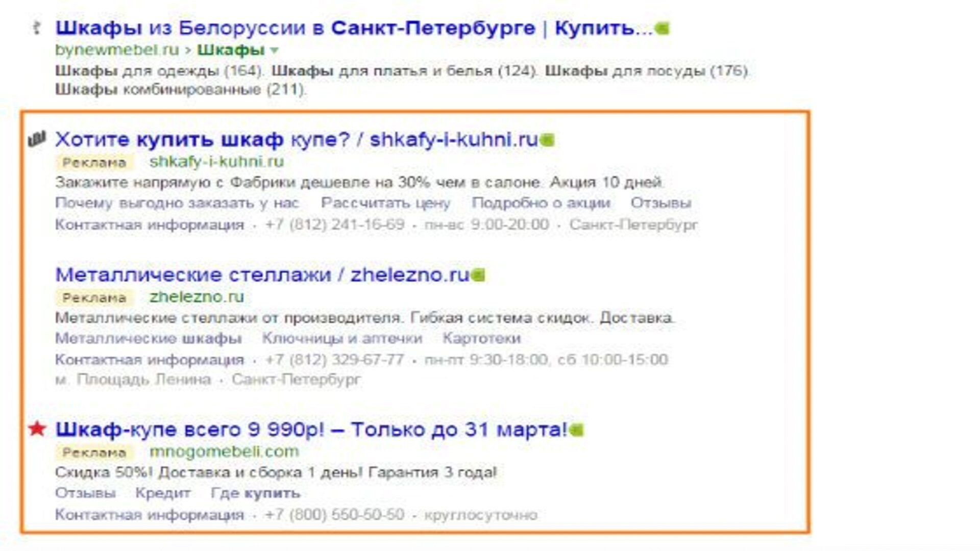Click phone number +7 (800) 550-50-50
The width and height of the screenshot is (980, 551).
335,515
